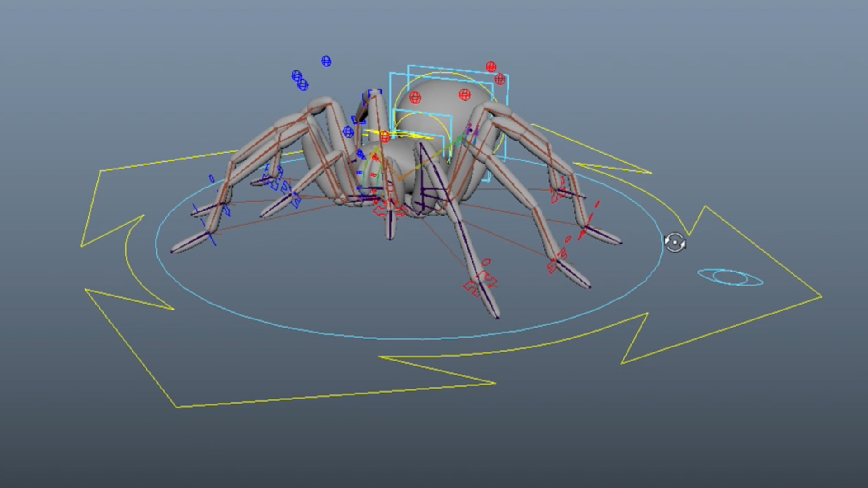868x488 pixels.
Task: Click red sphere control on abdomen's right side
Action: pyautogui.click(x=464, y=95)
